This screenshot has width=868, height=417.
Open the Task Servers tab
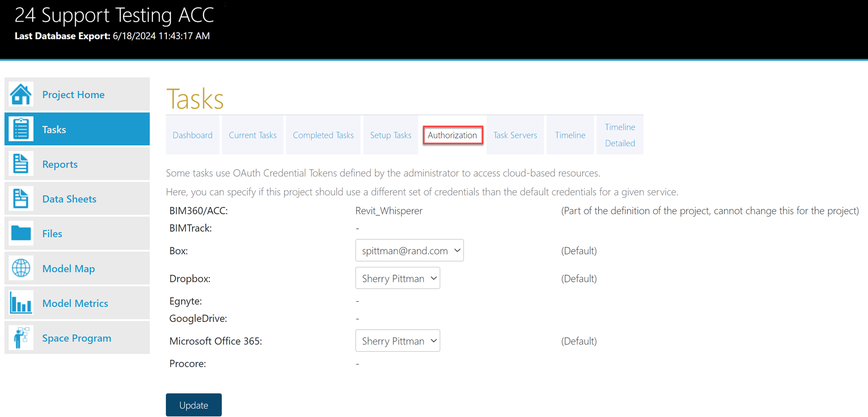pyautogui.click(x=515, y=135)
